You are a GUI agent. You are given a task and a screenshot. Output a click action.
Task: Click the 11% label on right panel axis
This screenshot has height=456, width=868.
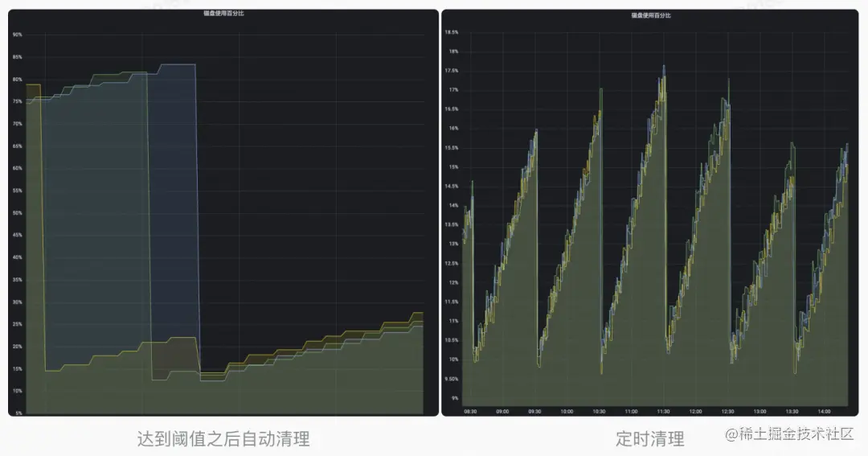point(453,321)
